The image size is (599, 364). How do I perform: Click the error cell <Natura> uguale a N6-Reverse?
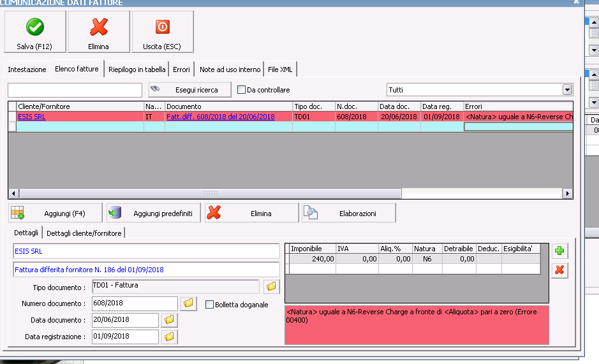pos(519,117)
